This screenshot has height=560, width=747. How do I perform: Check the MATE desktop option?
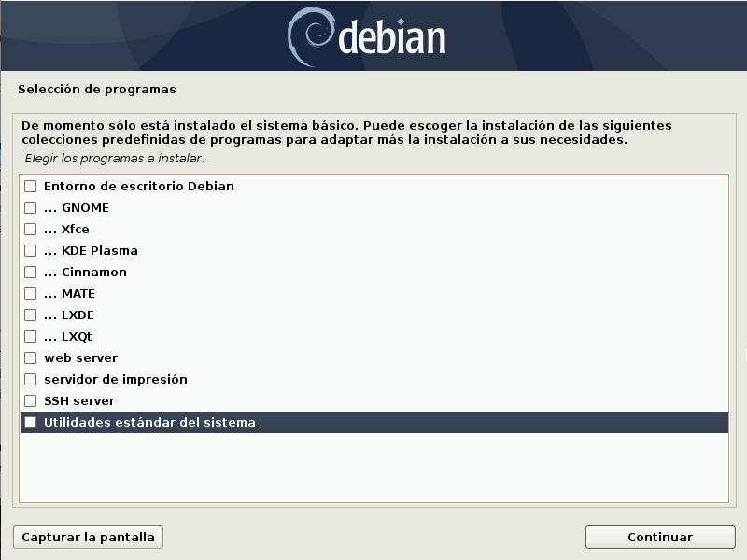pyautogui.click(x=31, y=293)
